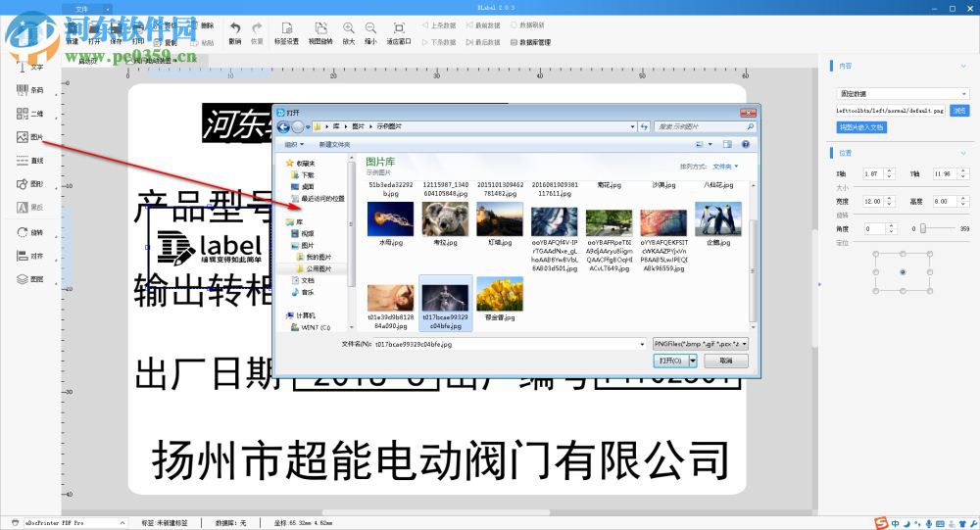980x530 pixels.
Task: Collapse the 位置 section chevron
Action: [963, 153]
